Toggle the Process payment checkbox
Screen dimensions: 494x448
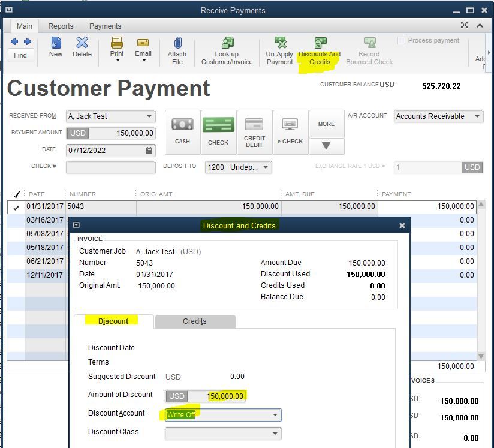401,40
